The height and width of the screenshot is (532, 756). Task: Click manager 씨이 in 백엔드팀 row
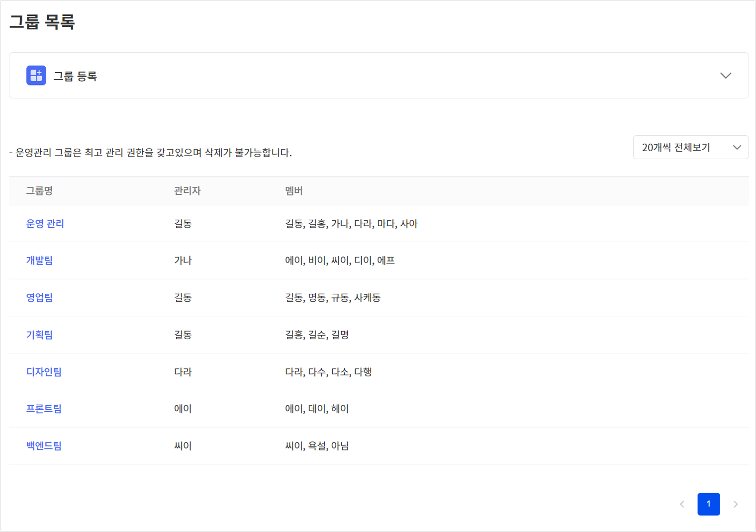(x=183, y=446)
